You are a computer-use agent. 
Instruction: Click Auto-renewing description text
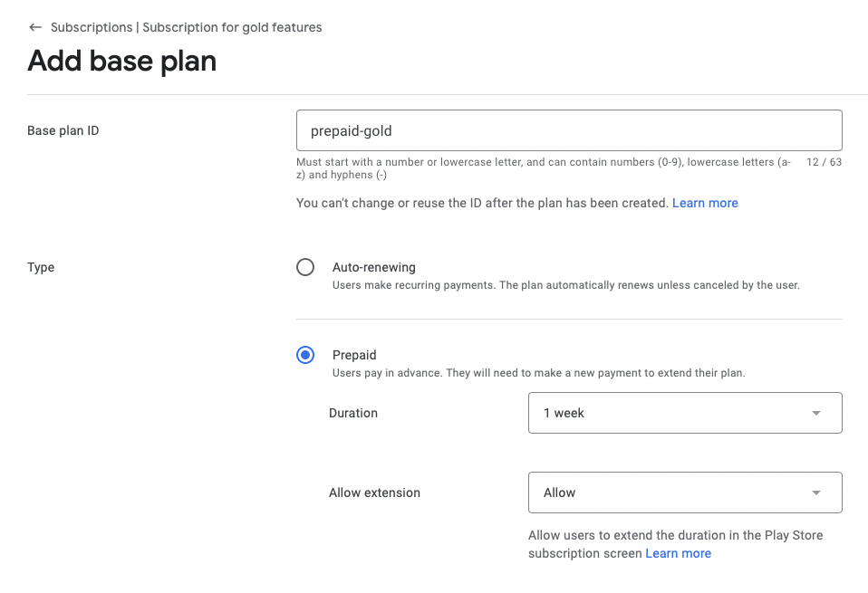point(565,285)
